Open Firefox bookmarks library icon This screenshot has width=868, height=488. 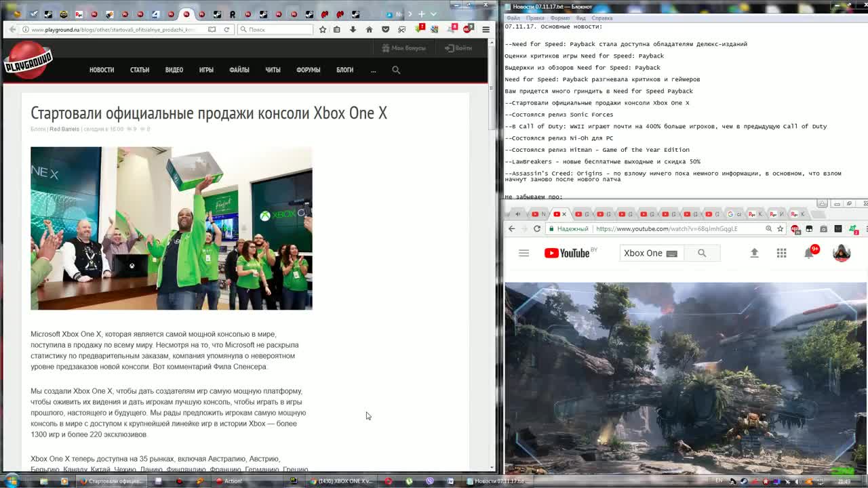[336, 29]
